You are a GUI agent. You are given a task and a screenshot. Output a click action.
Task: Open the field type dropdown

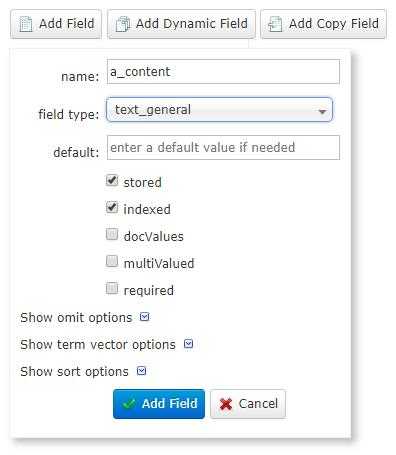click(x=219, y=110)
